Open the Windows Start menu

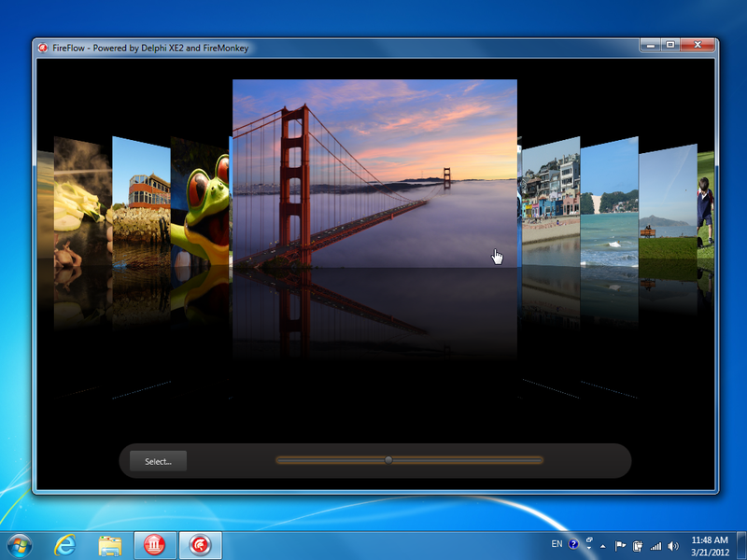[20, 545]
